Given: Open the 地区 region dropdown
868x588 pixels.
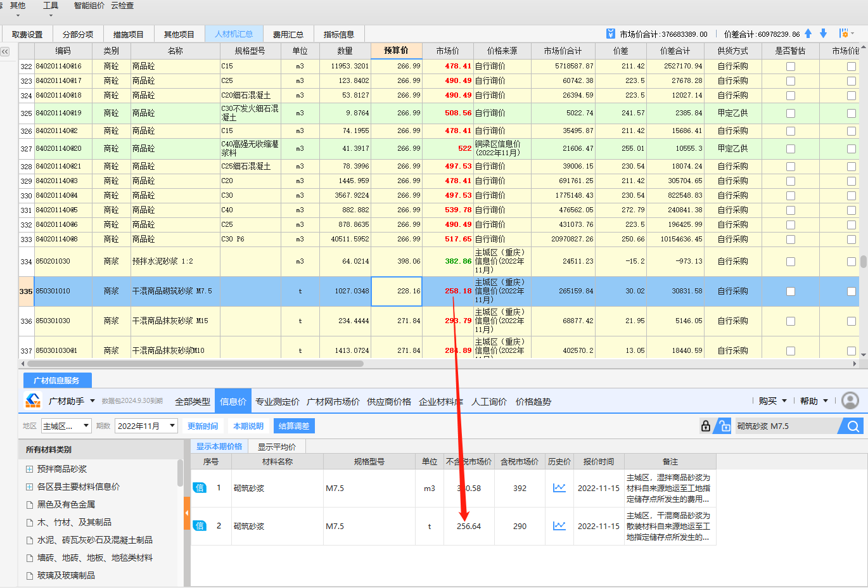Looking at the screenshot, I should [67, 426].
